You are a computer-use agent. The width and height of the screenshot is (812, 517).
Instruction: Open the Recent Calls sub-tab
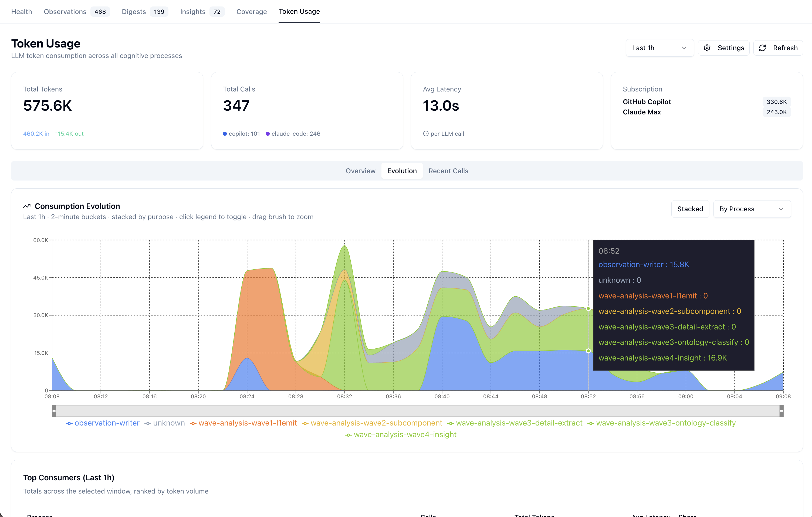click(448, 171)
